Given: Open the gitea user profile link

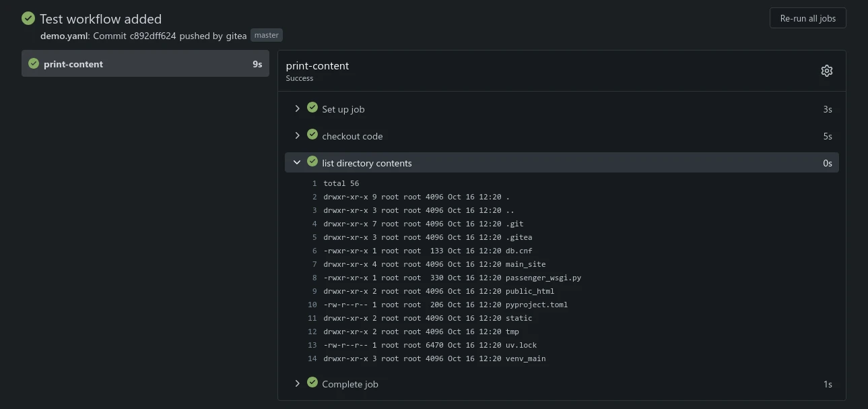Looking at the screenshot, I should point(236,36).
